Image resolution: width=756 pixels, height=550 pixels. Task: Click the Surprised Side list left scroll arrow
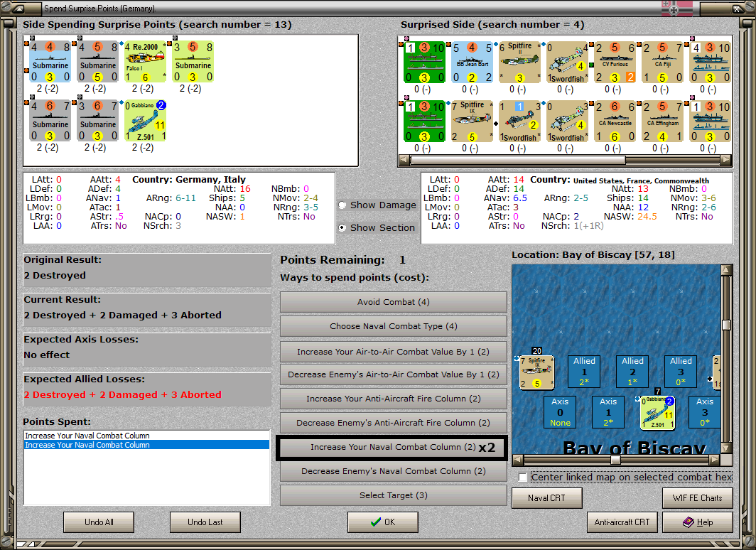404,161
